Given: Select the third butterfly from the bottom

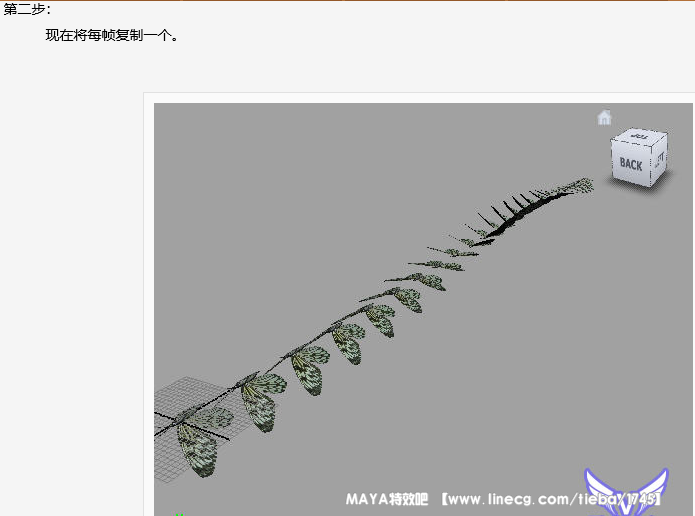Looking at the screenshot, I should 309,371.
